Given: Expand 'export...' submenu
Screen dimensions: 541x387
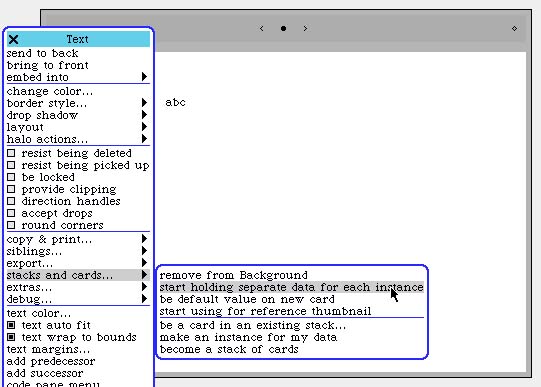Looking at the screenshot, I should (x=78, y=263).
